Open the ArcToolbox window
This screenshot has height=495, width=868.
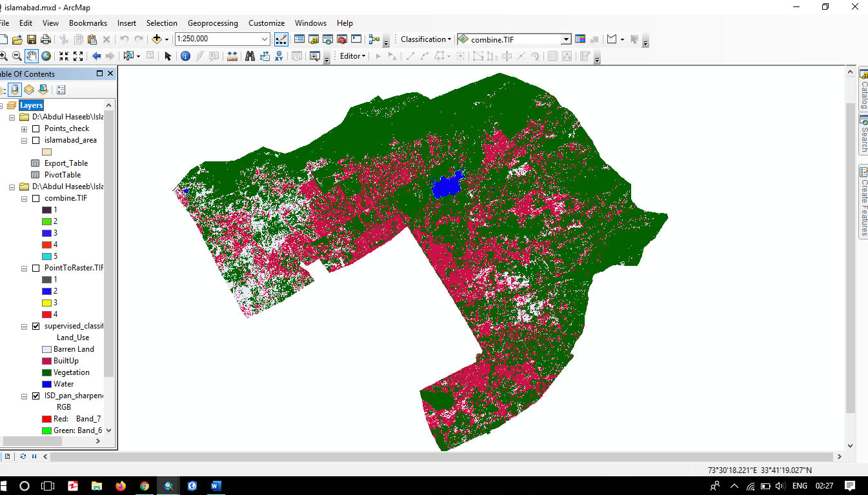point(342,39)
